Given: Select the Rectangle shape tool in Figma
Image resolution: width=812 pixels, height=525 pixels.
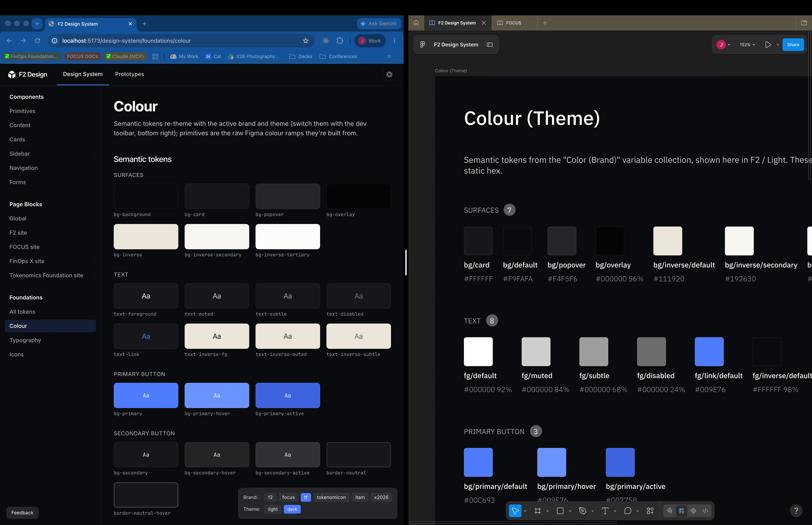Looking at the screenshot, I should [x=560, y=511].
